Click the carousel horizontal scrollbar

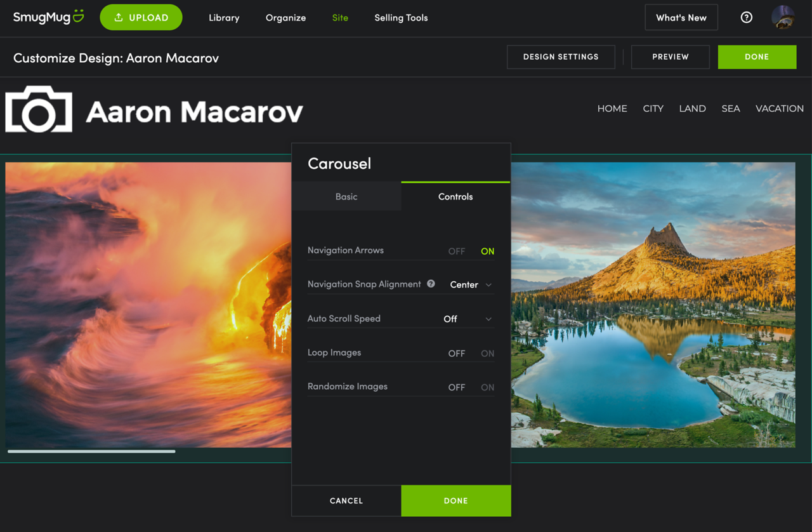tap(91, 451)
